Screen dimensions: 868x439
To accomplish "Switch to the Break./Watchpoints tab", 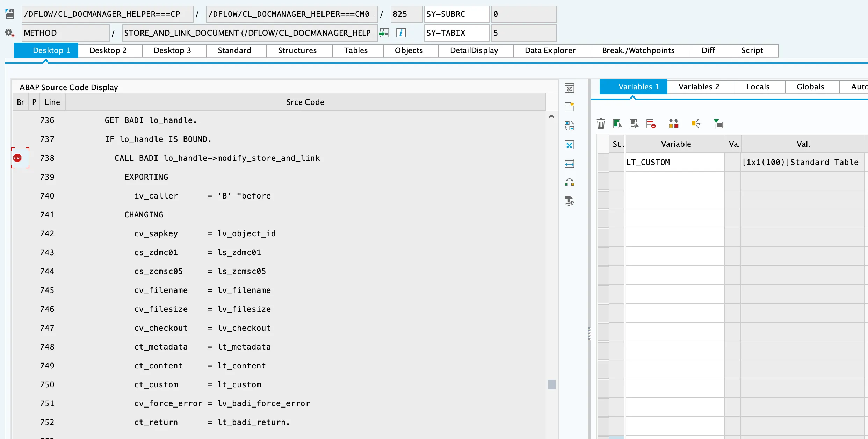I will click(x=638, y=50).
